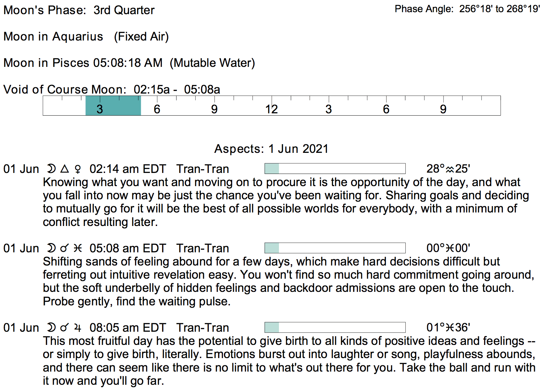The image size is (546, 392).
Task: Click the Jupiter glyph in the 08:05 am aspect
Action: tap(77, 328)
